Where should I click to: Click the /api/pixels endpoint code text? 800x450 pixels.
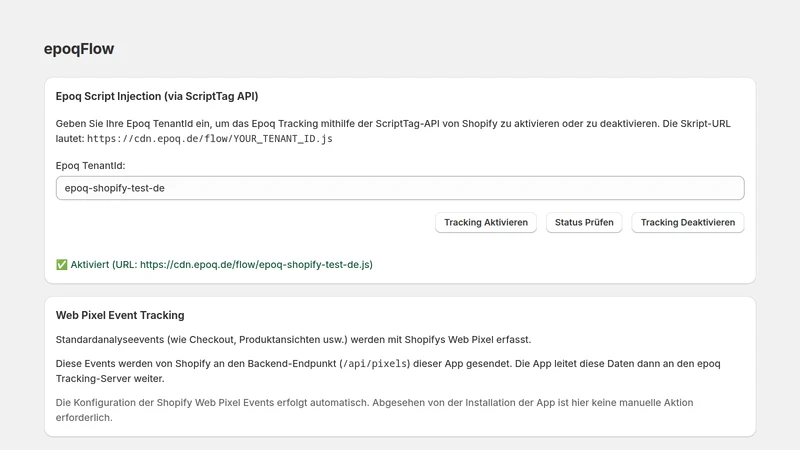375,364
